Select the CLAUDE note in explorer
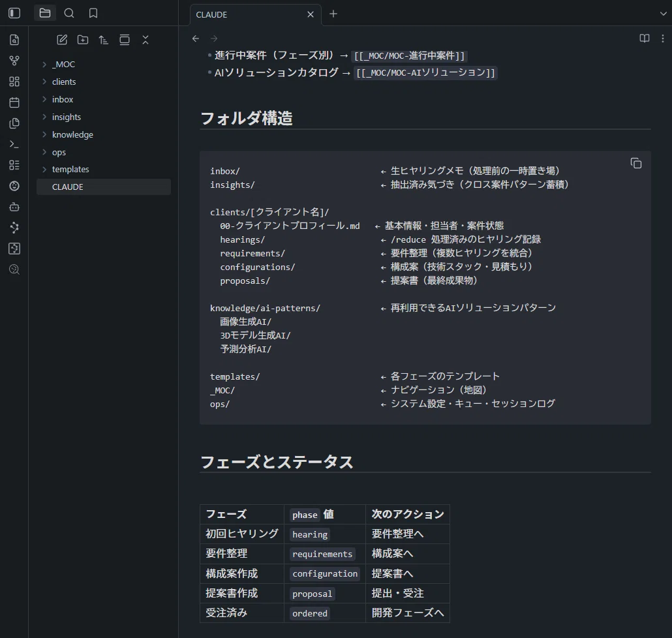Viewport: 672px width, 638px height. coord(103,187)
